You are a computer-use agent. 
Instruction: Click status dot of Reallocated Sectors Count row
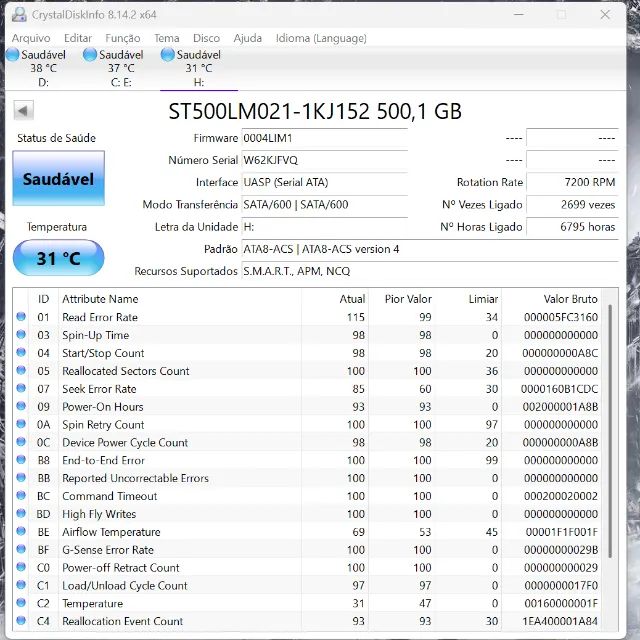[x=21, y=370]
